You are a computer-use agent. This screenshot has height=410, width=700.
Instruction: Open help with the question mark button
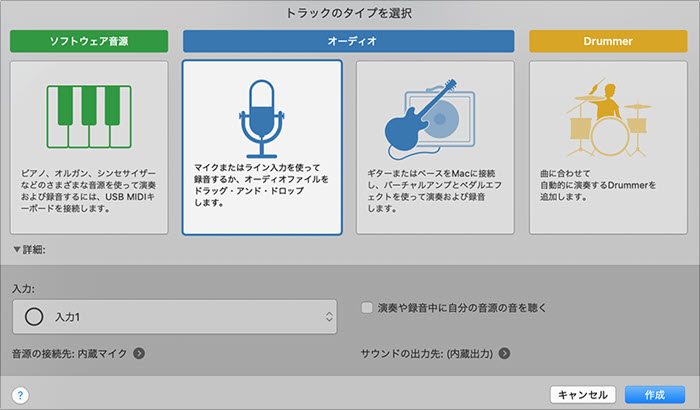pyautogui.click(x=21, y=394)
